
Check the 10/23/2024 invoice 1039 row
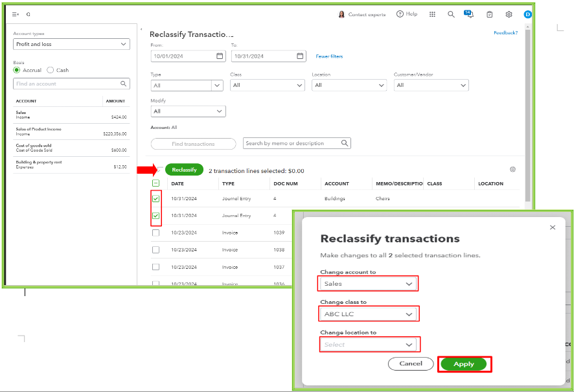[155, 233]
